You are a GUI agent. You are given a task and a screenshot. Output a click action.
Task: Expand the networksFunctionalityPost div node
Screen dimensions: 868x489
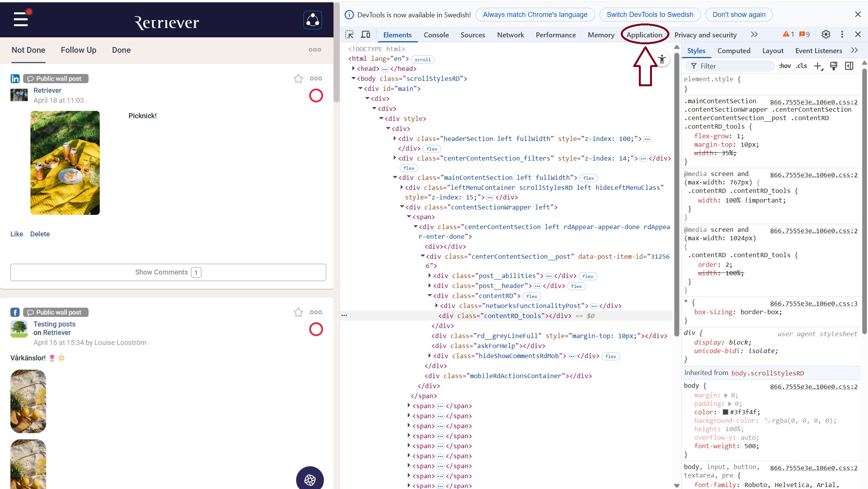(x=436, y=305)
